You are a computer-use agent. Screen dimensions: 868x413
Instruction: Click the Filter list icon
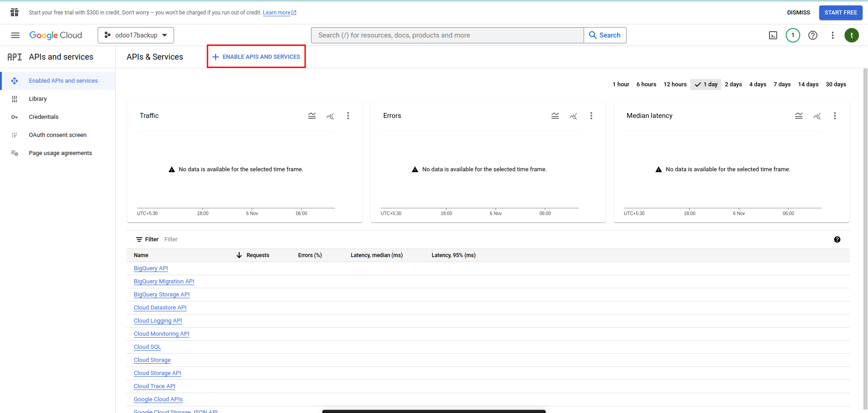pos(139,239)
